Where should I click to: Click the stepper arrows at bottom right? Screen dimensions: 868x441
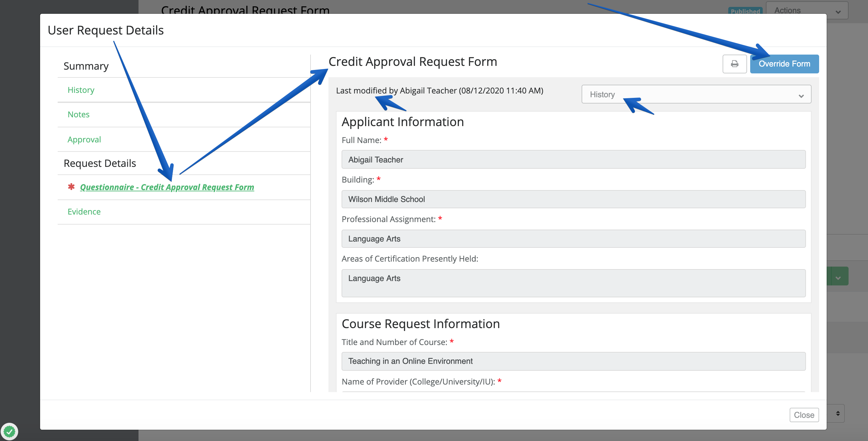838,413
